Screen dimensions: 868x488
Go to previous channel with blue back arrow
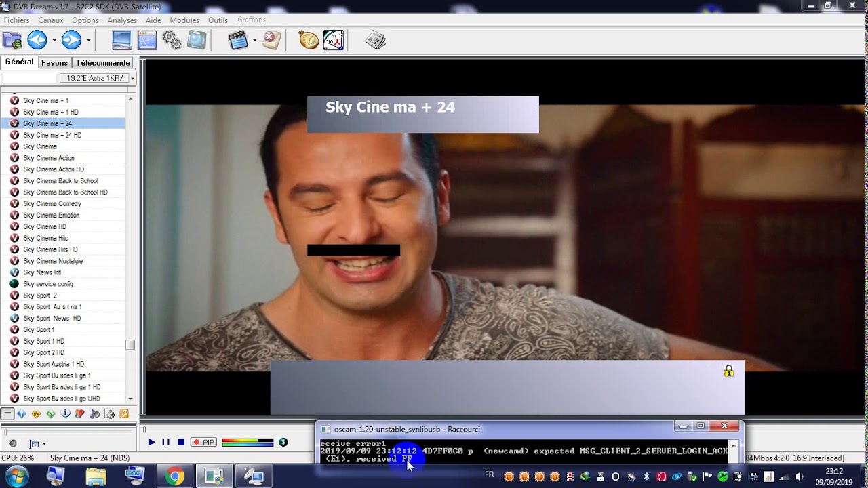(37, 41)
